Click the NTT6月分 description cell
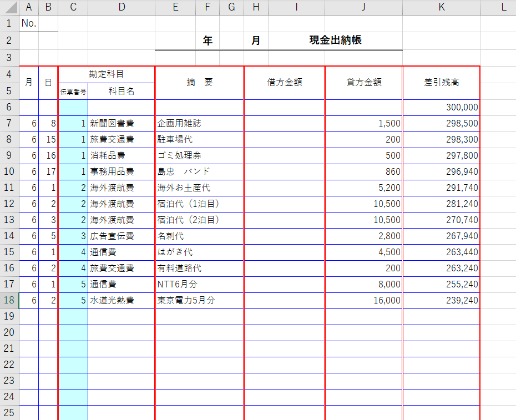Viewport: 516px width, 420px height. pyautogui.click(x=199, y=285)
